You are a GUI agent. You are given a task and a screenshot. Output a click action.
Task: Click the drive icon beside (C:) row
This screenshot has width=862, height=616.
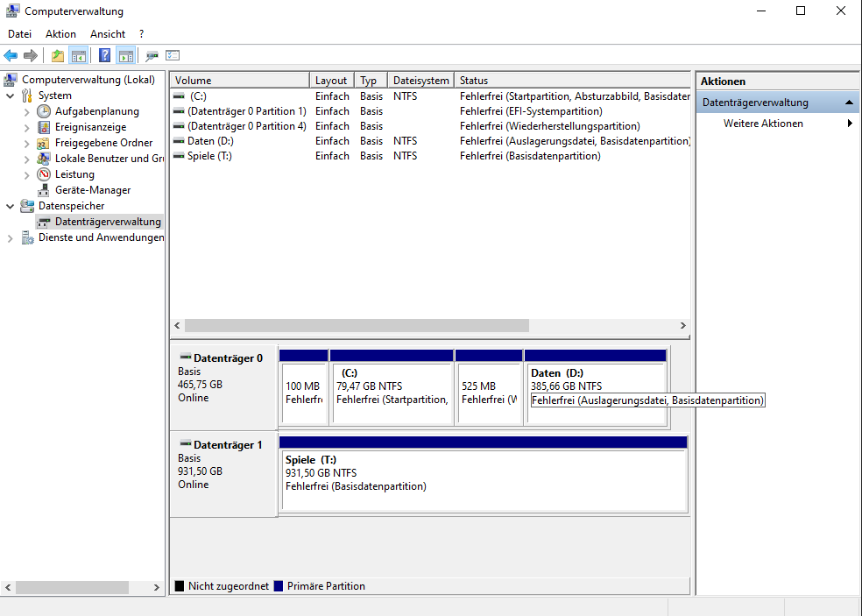click(x=179, y=96)
